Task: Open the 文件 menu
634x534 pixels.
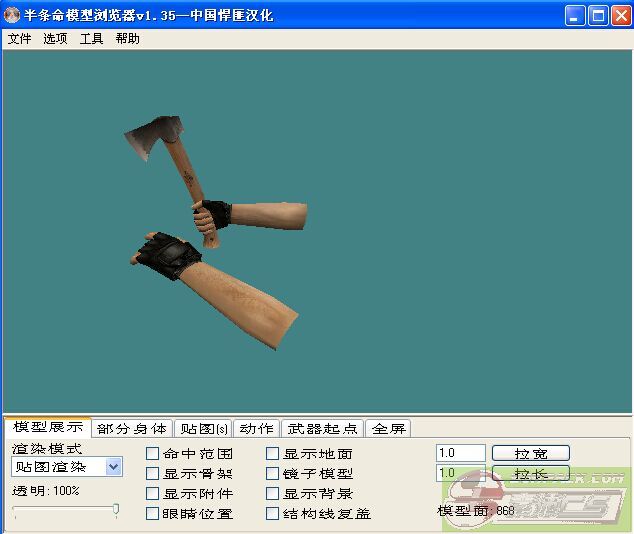Action: (x=19, y=39)
